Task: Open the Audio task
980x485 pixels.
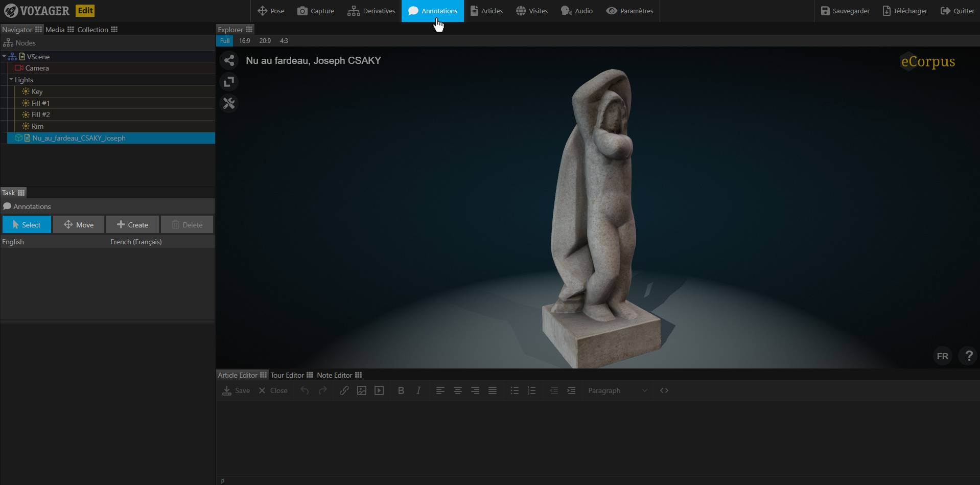Action: tap(577, 11)
